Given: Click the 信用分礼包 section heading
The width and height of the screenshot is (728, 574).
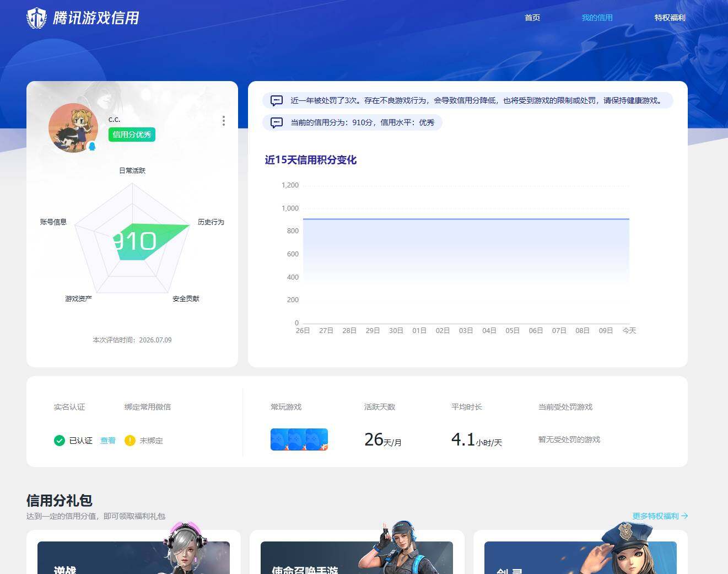Looking at the screenshot, I should pos(60,501).
